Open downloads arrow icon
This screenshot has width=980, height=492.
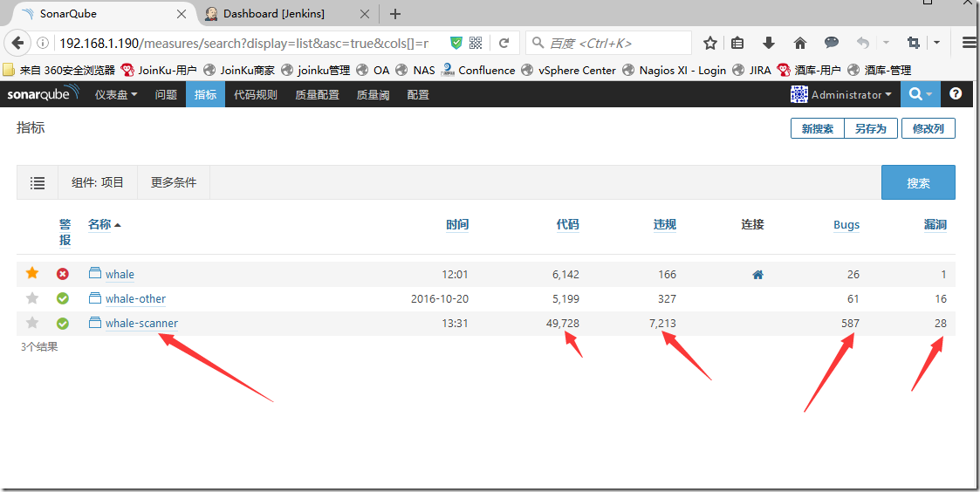click(x=769, y=43)
